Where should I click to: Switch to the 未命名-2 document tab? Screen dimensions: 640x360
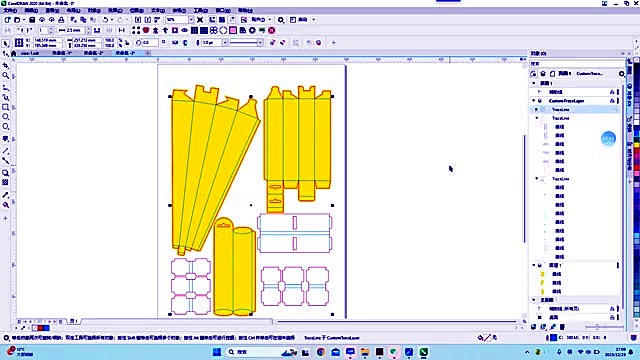pyautogui.click(x=93, y=53)
